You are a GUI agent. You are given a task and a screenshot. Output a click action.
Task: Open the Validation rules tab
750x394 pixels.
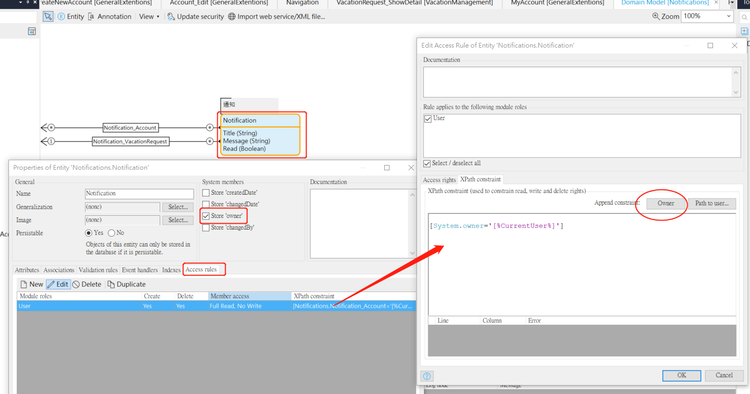coord(98,270)
